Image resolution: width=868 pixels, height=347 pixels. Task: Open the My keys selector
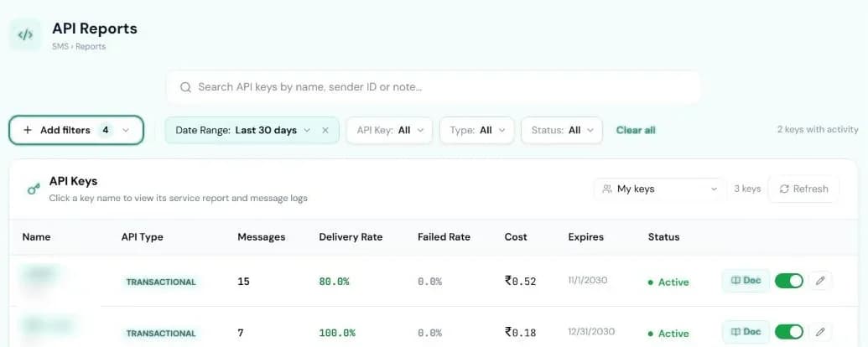659,189
